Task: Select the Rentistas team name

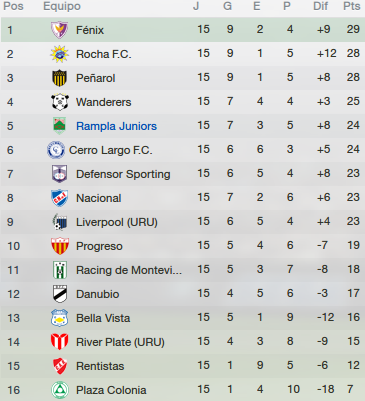Action: tap(100, 366)
